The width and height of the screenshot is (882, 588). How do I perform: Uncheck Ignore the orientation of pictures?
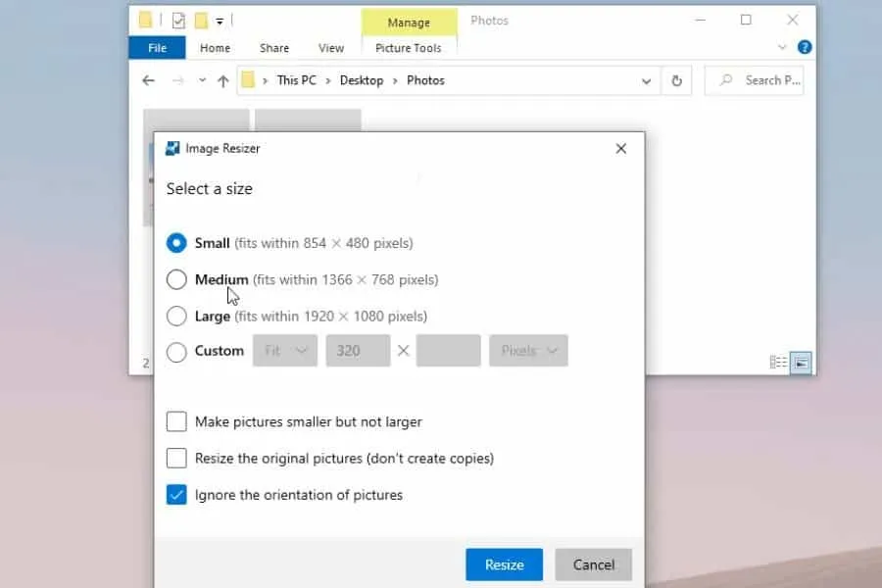tap(176, 495)
